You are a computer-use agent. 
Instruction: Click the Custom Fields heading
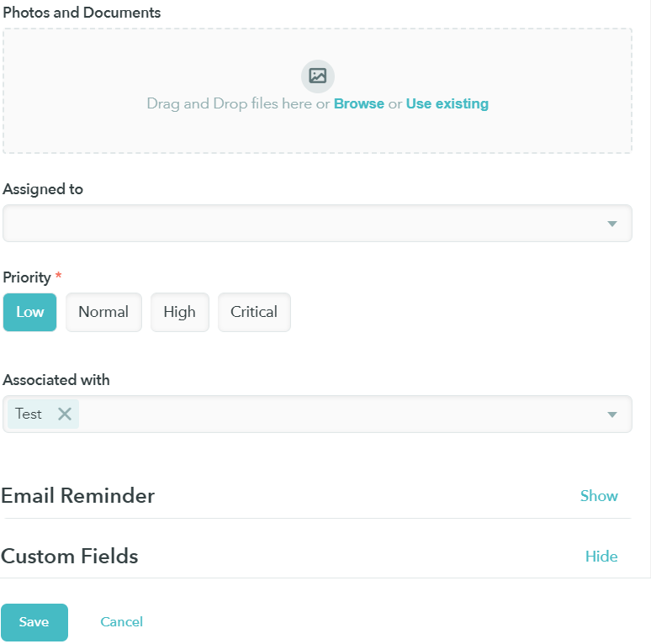click(x=70, y=557)
